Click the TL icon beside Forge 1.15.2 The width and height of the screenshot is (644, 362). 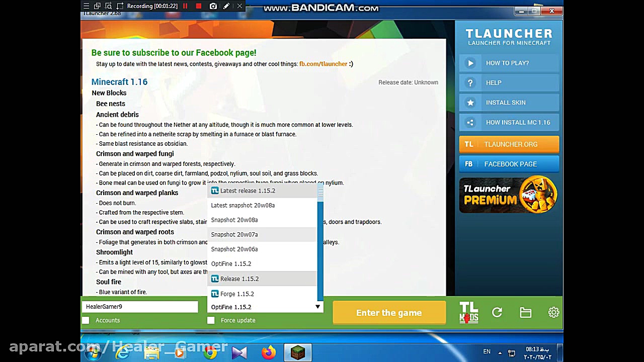coord(215,294)
